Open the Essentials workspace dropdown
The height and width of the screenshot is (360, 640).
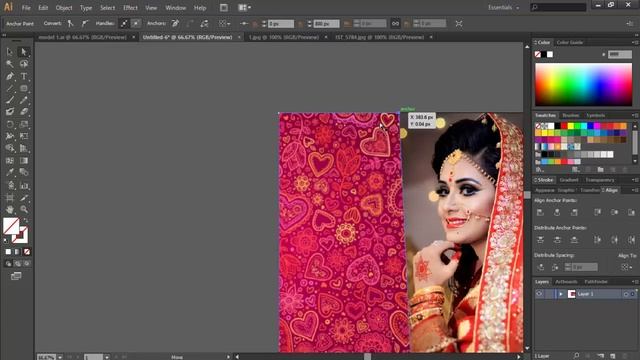(504, 7)
